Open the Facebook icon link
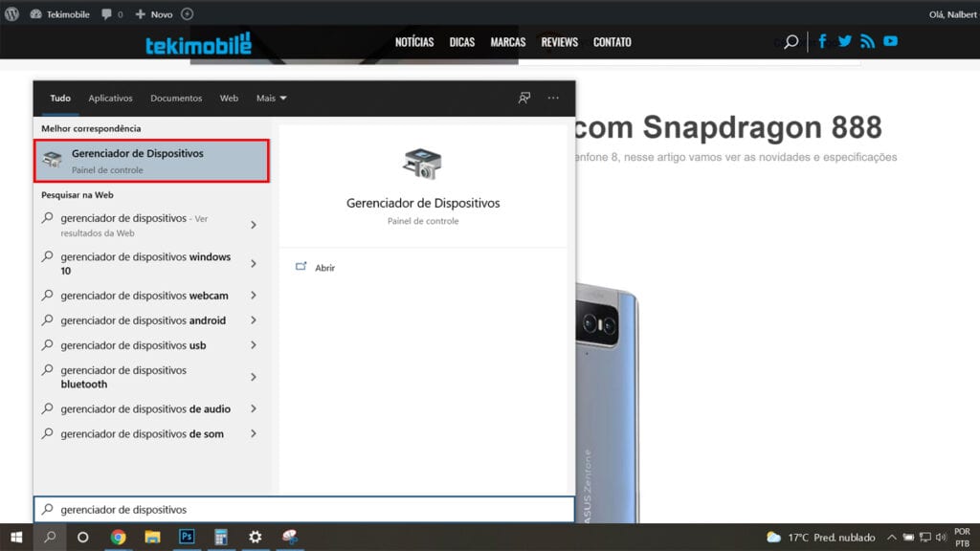Screen dimensions: 980x551 pos(822,41)
